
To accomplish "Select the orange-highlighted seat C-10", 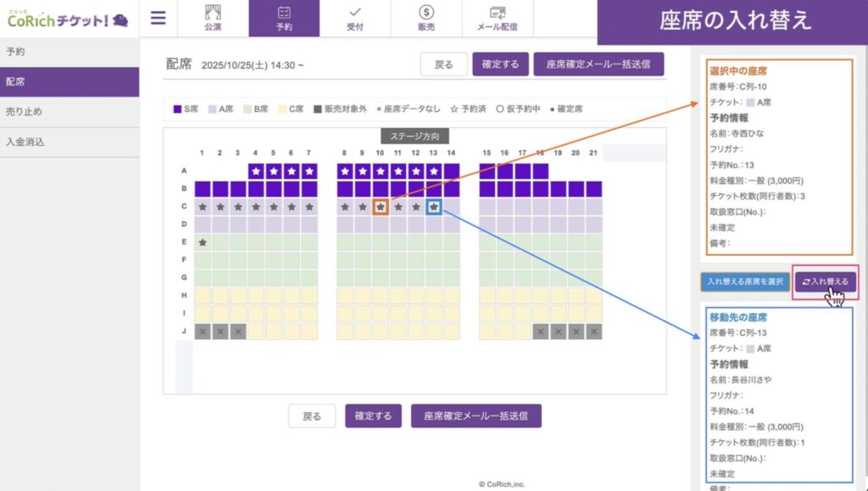I will coord(381,206).
